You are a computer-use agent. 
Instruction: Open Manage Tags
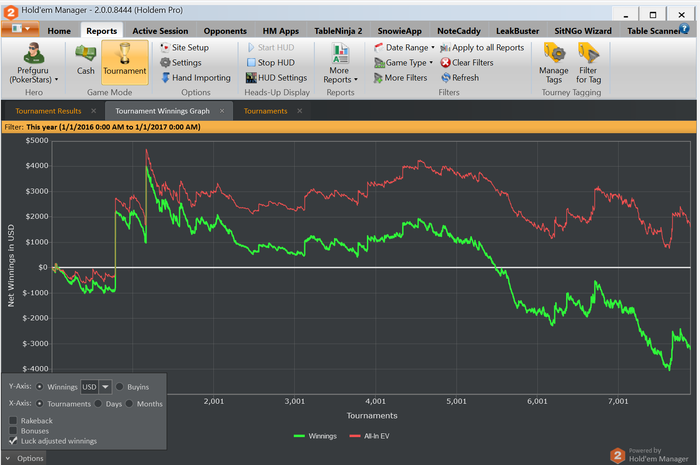tap(554, 63)
